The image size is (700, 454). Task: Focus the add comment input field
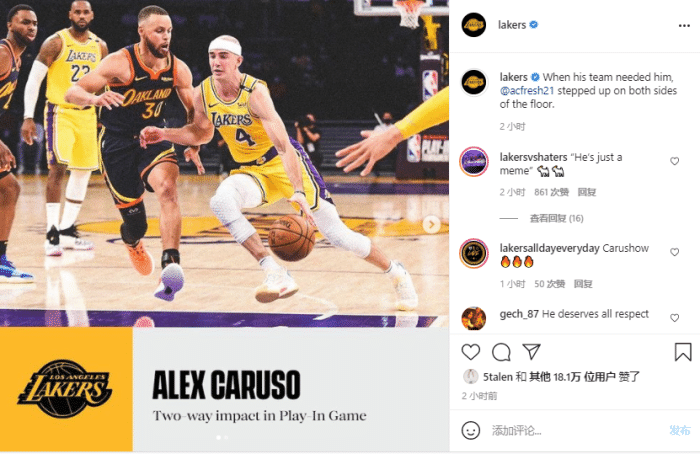576,431
